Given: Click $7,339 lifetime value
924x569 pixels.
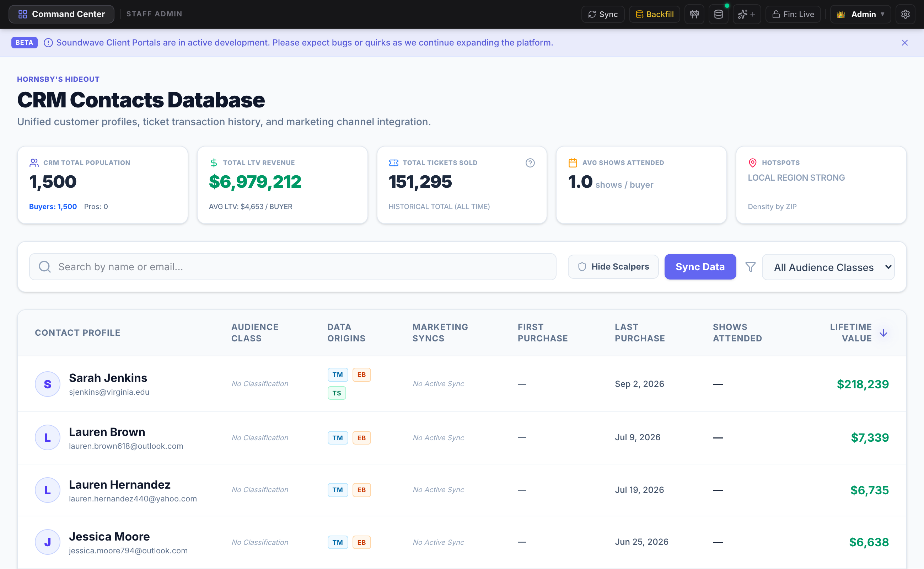Looking at the screenshot, I should pyautogui.click(x=870, y=438).
